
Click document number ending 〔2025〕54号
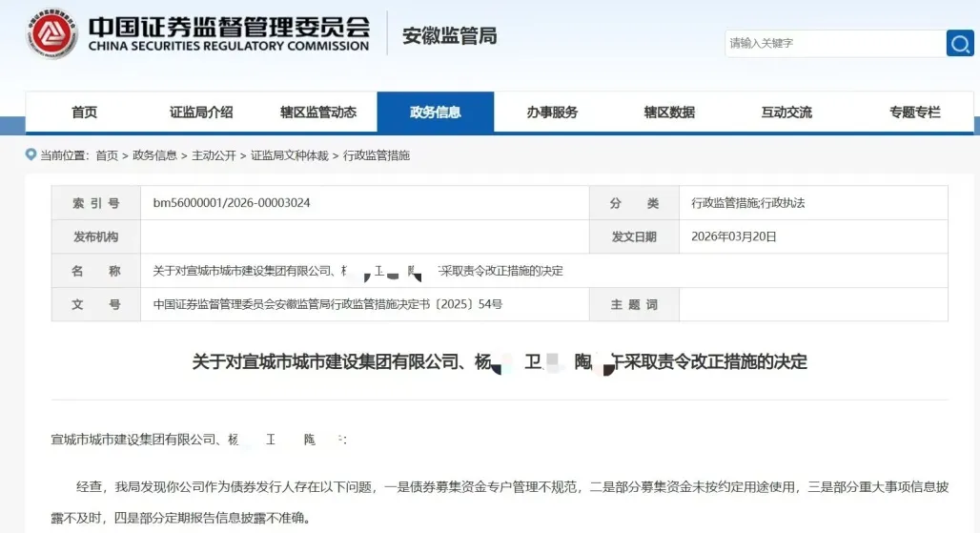(328, 304)
